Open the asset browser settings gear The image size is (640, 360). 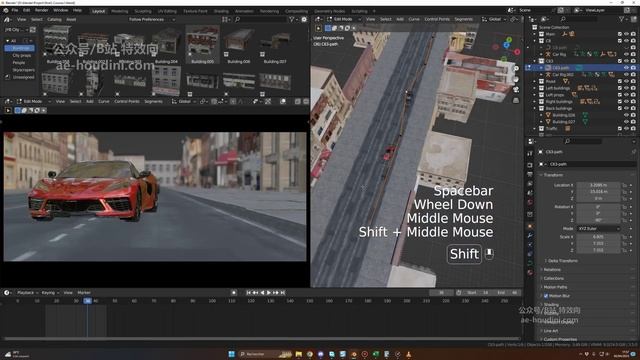[304, 19]
